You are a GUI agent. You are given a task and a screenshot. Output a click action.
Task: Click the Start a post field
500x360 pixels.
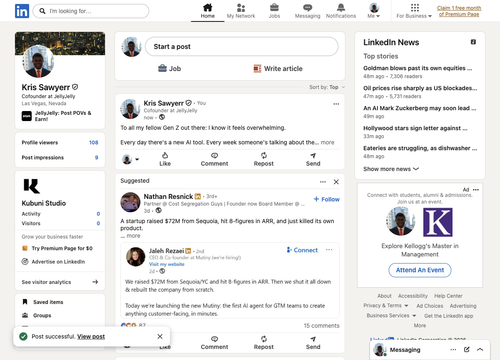(x=242, y=47)
